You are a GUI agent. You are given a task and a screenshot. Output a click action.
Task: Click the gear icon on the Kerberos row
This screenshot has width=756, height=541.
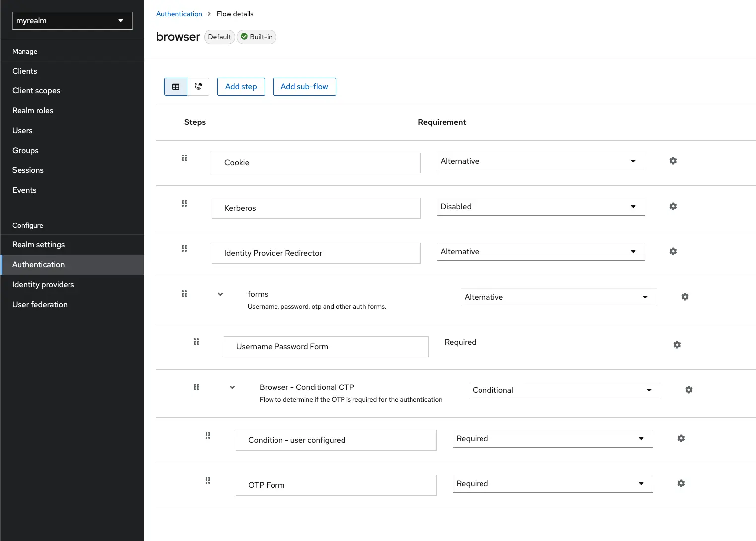[x=673, y=206]
